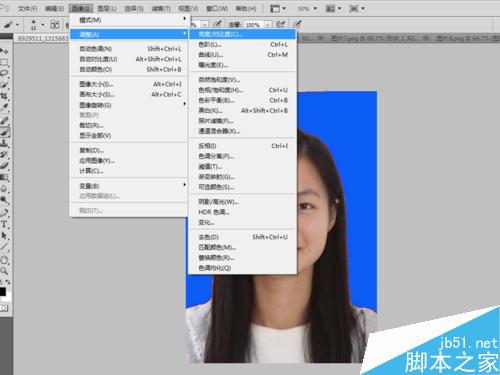Open the 编辑(E) menu
The height and width of the screenshot is (375, 500).
pyautogui.click(x=54, y=8)
